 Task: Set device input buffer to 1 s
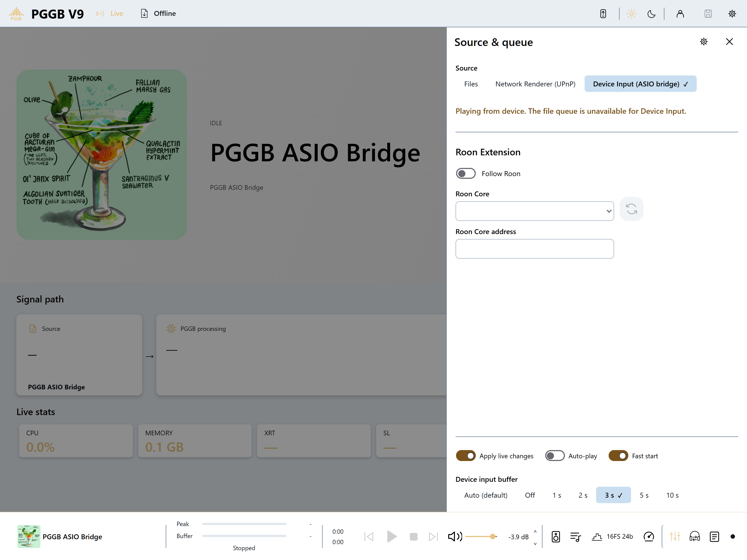point(556,495)
